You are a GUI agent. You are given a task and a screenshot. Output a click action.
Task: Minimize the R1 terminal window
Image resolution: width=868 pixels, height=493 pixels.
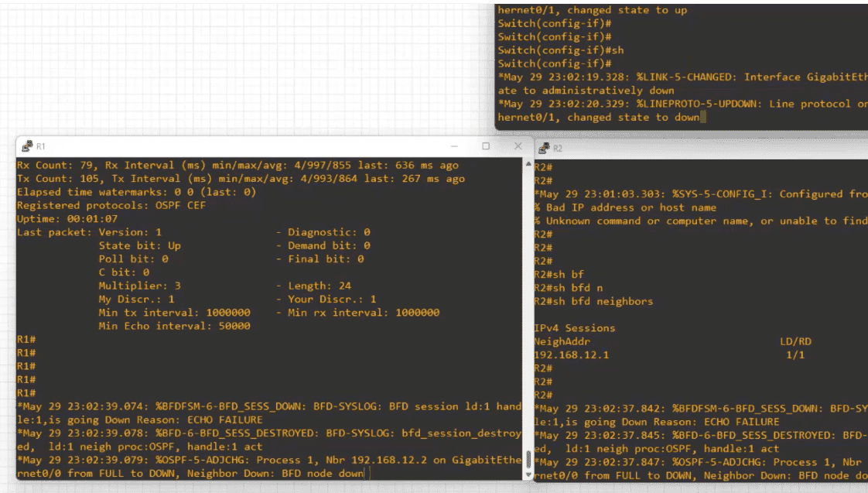pyautogui.click(x=454, y=146)
